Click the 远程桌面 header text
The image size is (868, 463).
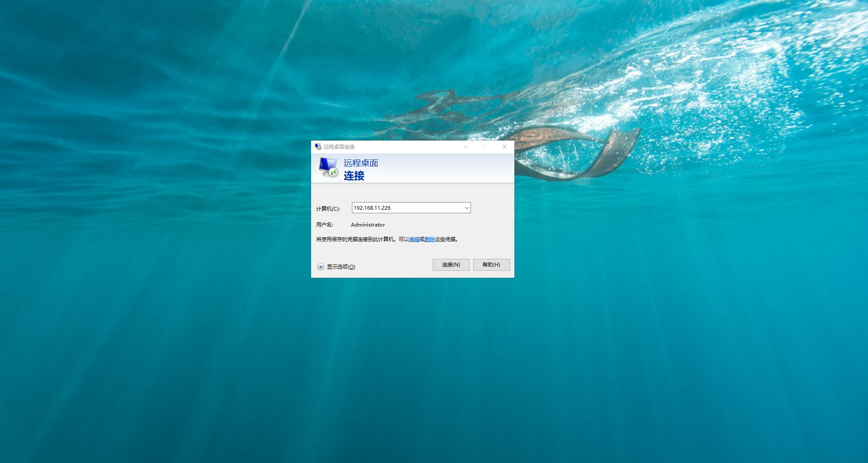pyautogui.click(x=361, y=163)
